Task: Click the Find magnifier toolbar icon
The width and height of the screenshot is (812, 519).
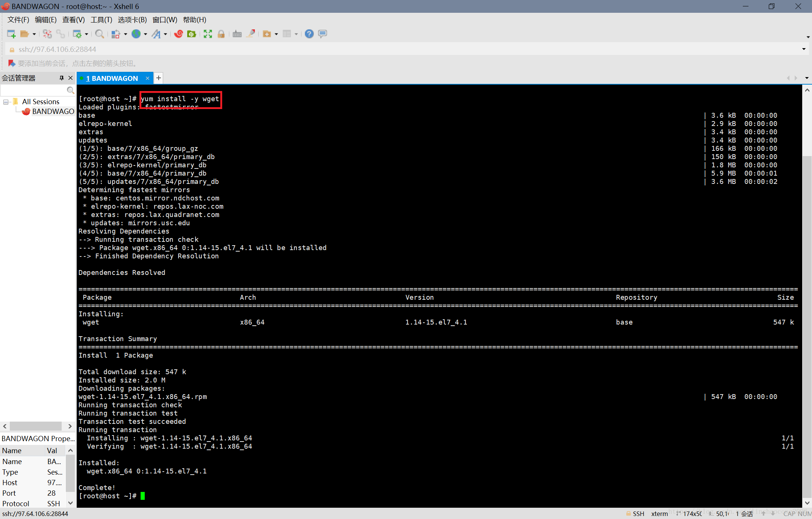Action: [99, 34]
